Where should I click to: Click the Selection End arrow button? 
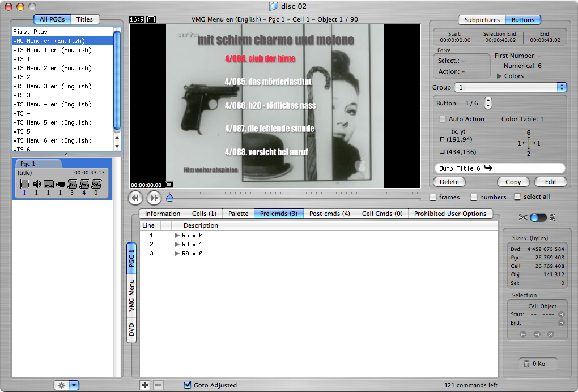coord(561,323)
